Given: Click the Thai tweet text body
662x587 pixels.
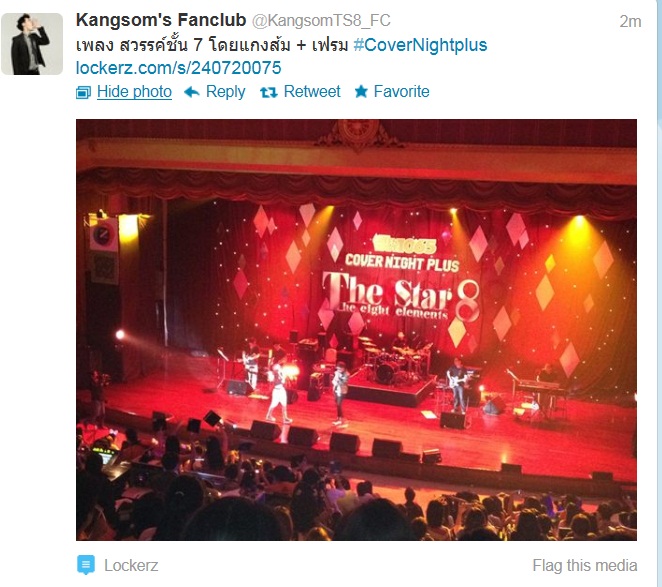Looking at the screenshot, I should click(212, 45).
